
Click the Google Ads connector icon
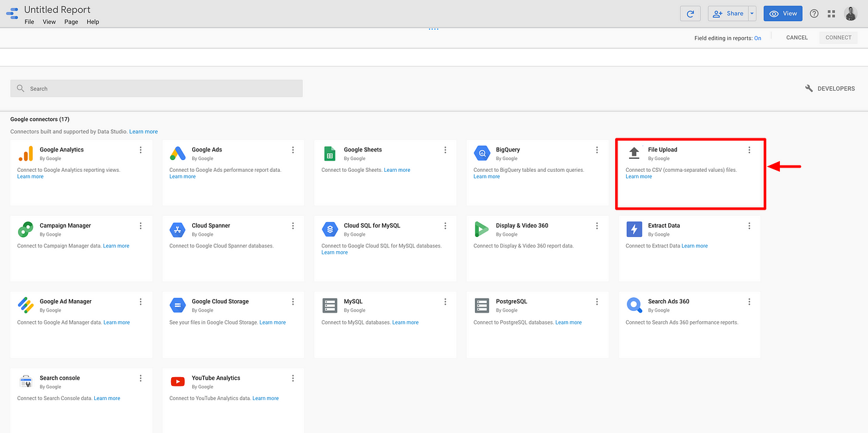click(x=178, y=154)
